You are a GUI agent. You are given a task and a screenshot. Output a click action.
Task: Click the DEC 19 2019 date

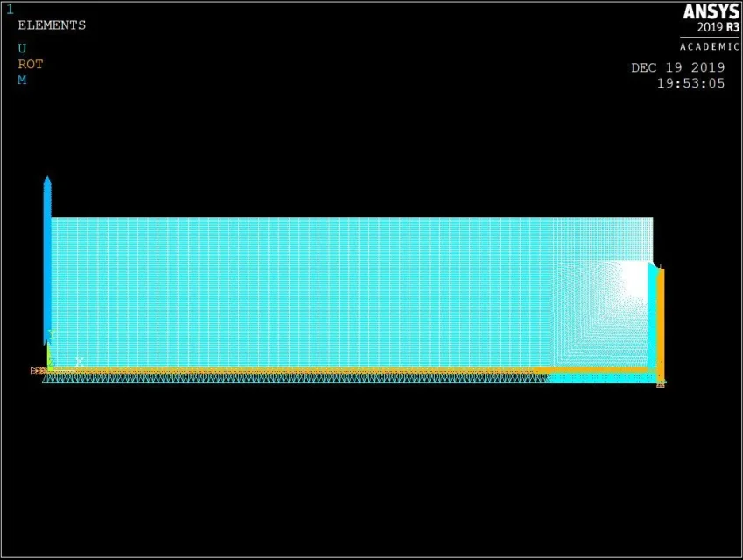[677, 67]
